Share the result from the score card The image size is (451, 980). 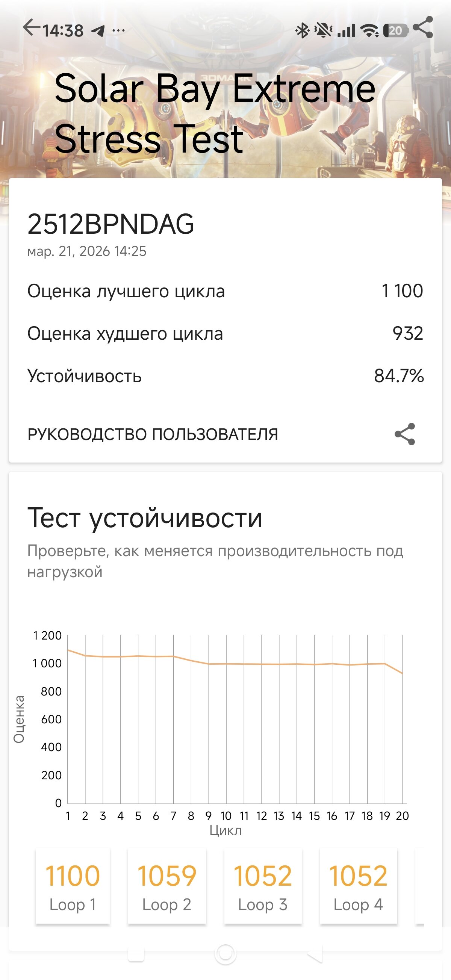pyautogui.click(x=404, y=434)
